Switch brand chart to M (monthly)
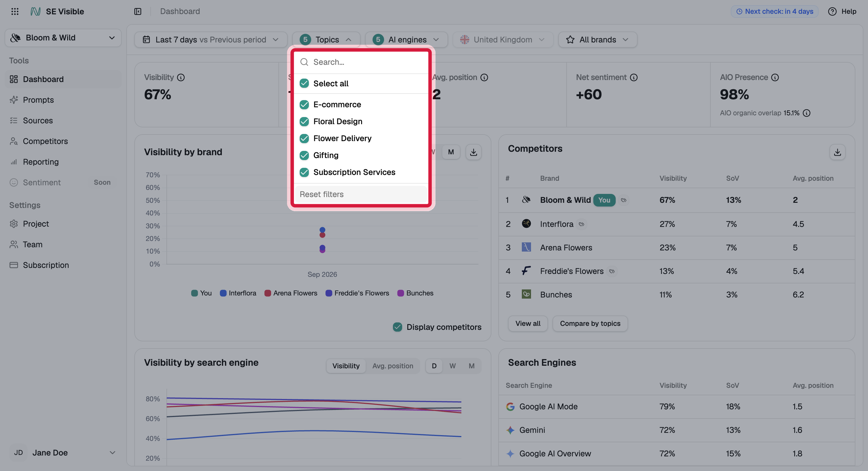This screenshot has height=471, width=868. click(x=451, y=152)
